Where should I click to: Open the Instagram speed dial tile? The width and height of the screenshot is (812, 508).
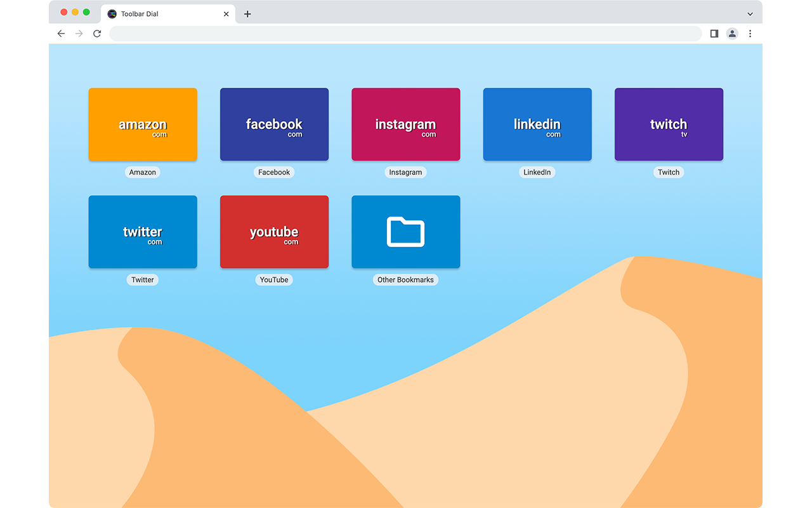(x=406, y=124)
